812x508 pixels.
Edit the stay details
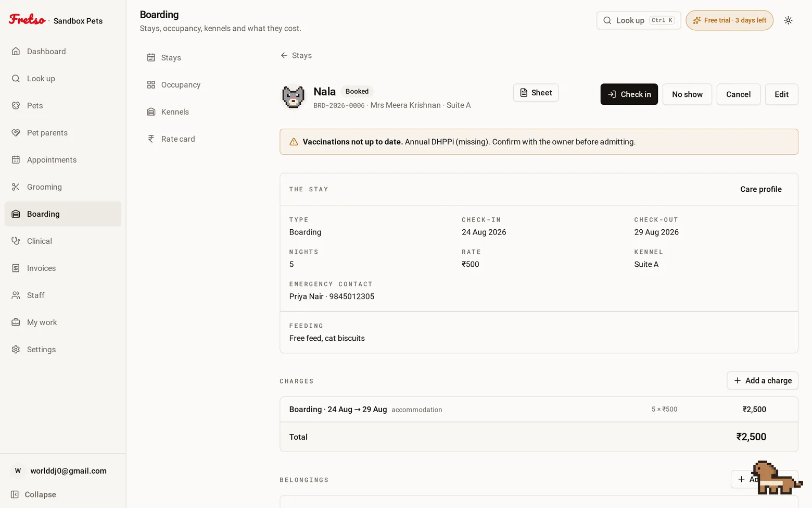782,94
